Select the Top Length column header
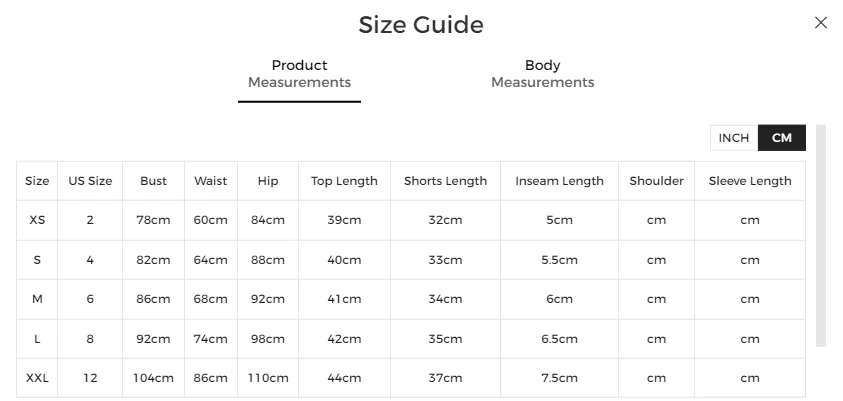The height and width of the screenshot is (401, 843). [x=344, y=181]
